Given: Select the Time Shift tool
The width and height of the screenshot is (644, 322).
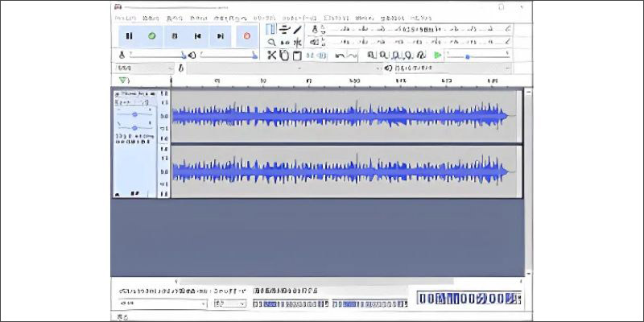Looking at the screenshot, I should click(x=284, y=43).
